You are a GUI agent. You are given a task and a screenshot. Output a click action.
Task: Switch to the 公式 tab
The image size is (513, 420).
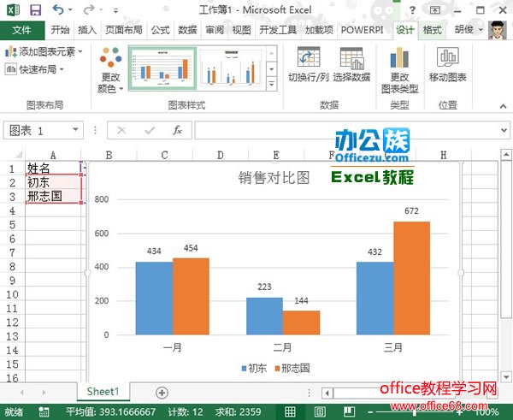tap(161, 30)
